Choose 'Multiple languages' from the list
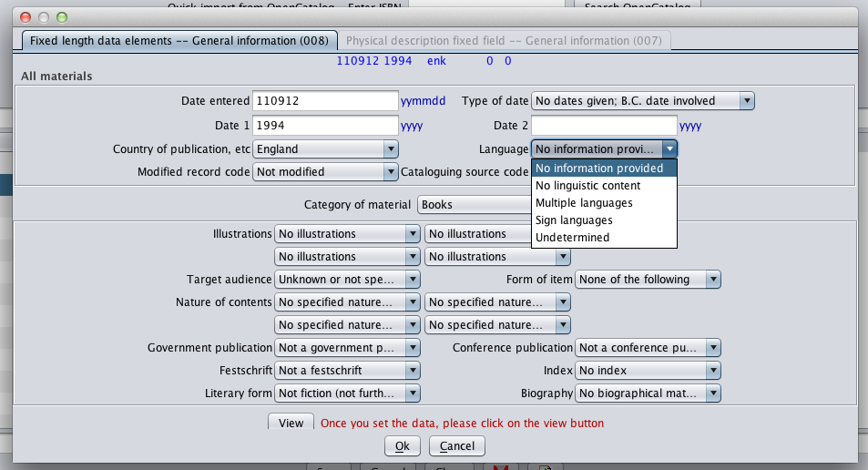The width and height of the screenshot is (868, 470). pos(584,203)
